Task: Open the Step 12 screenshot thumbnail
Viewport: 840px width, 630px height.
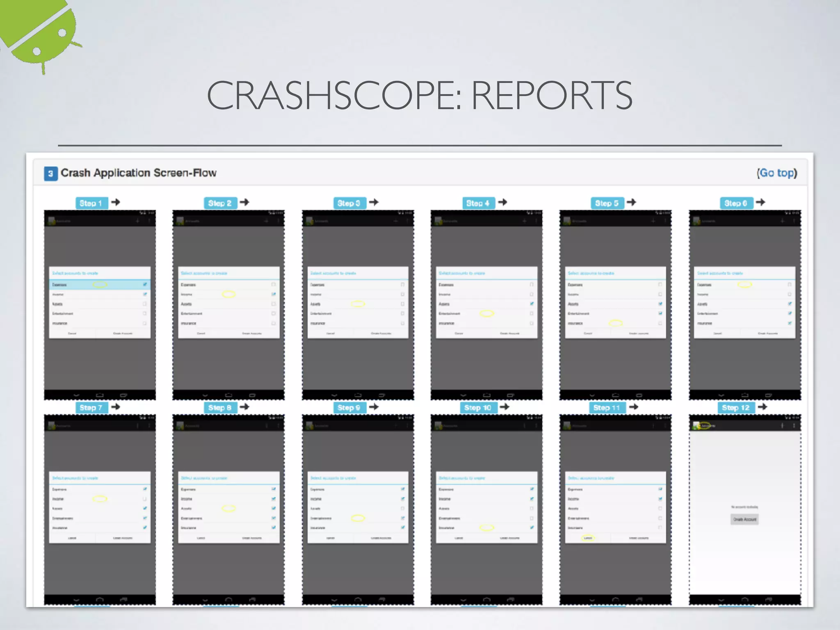Action: click(x=745, y=509)
